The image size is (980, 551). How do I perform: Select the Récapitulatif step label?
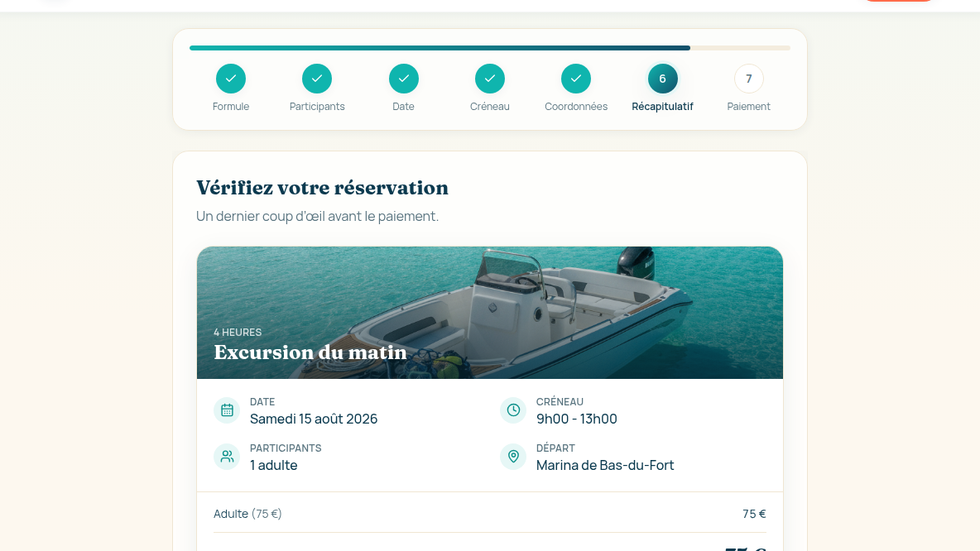click(662, 106)
